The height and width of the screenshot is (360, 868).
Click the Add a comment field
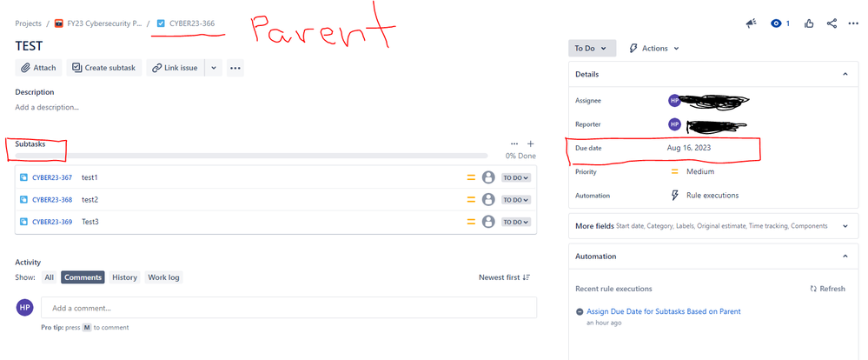point(289,307)
